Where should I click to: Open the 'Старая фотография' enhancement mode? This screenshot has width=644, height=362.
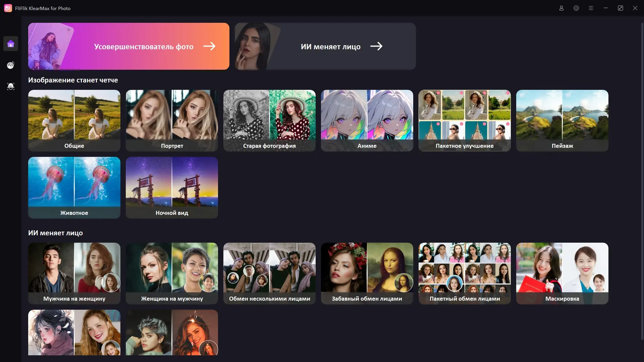(x=269, y=120)
